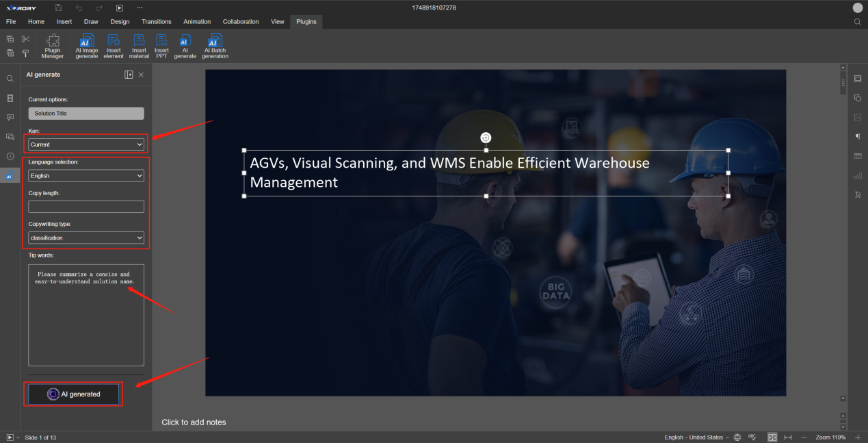868x443 pixels.
Task: Open AI Batch generation
Action: [x=215, y=46]
